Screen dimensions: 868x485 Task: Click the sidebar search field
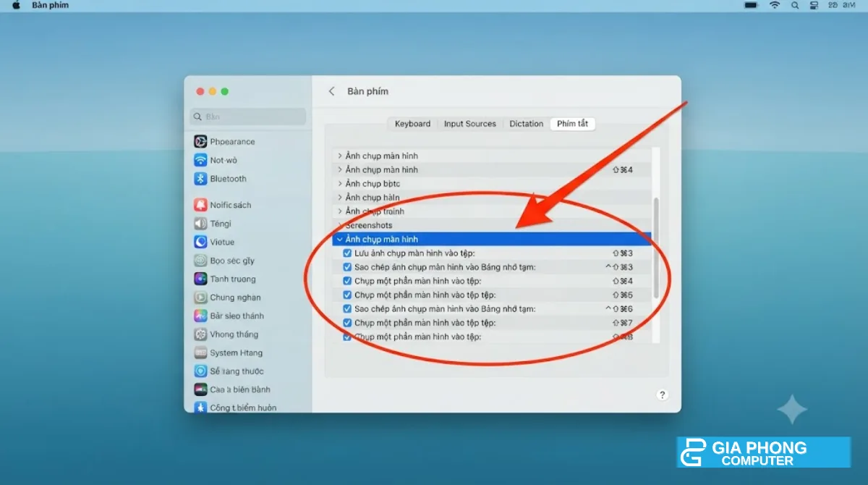pos(248,117)
